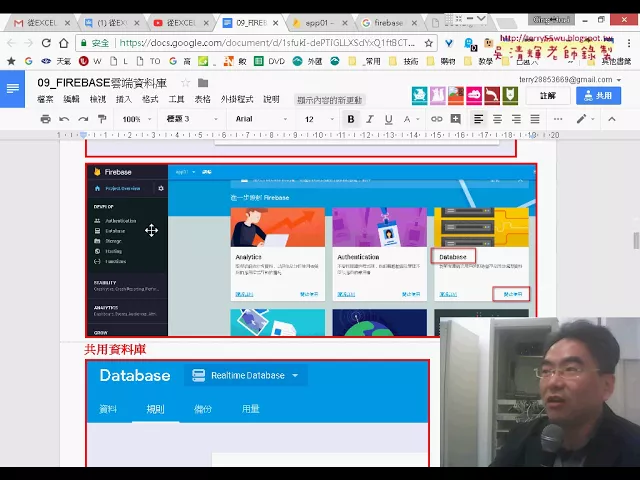Go to Chrome home page
Image resolution: width=640 pixels, height=480 pixels.
64,42
